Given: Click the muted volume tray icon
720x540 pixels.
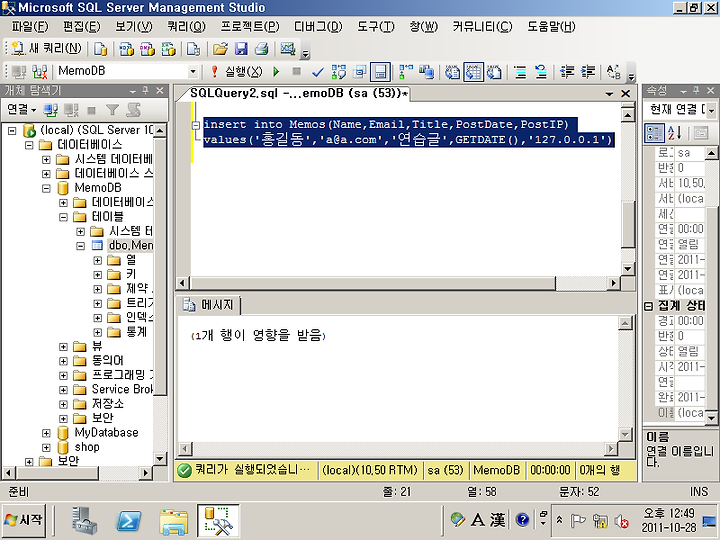Looking at the screenshot, I should [622, 521].
